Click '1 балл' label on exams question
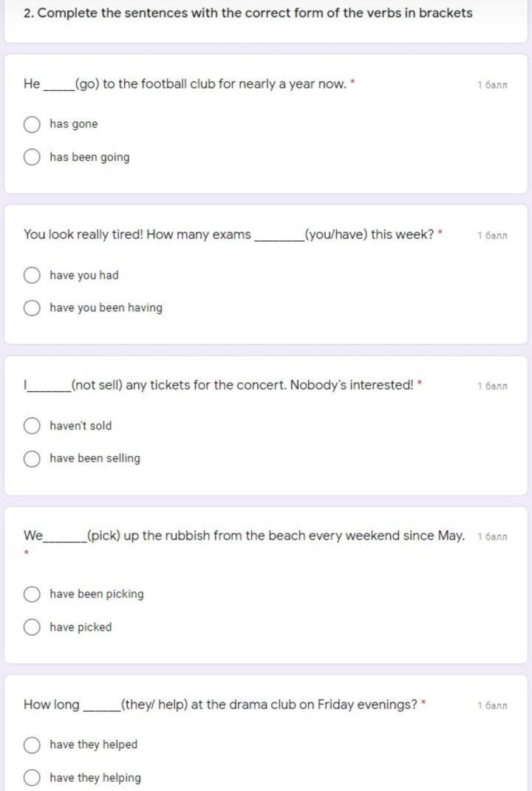The height and width of the screenshot is (791, 532). [492, 236]
